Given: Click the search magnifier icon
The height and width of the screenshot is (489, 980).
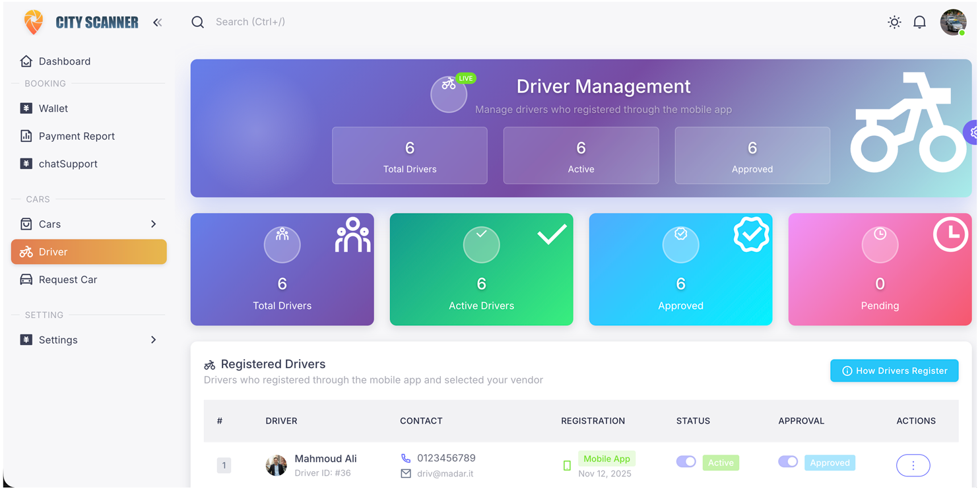Looking at the screenshot, I should [198, 22].
